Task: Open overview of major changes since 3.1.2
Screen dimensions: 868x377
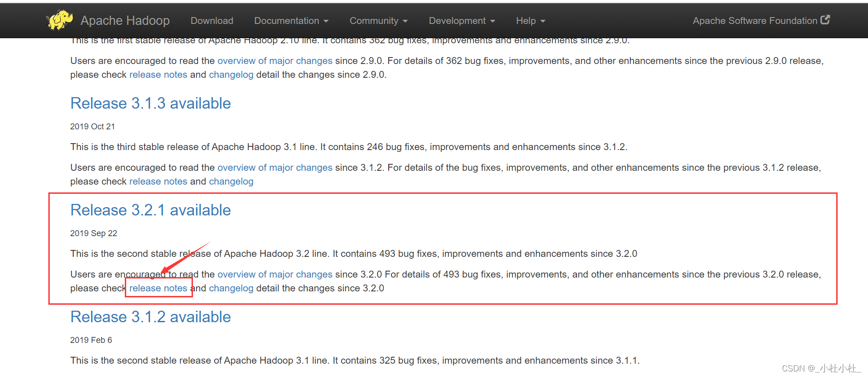Action: [x=275, y=168]
